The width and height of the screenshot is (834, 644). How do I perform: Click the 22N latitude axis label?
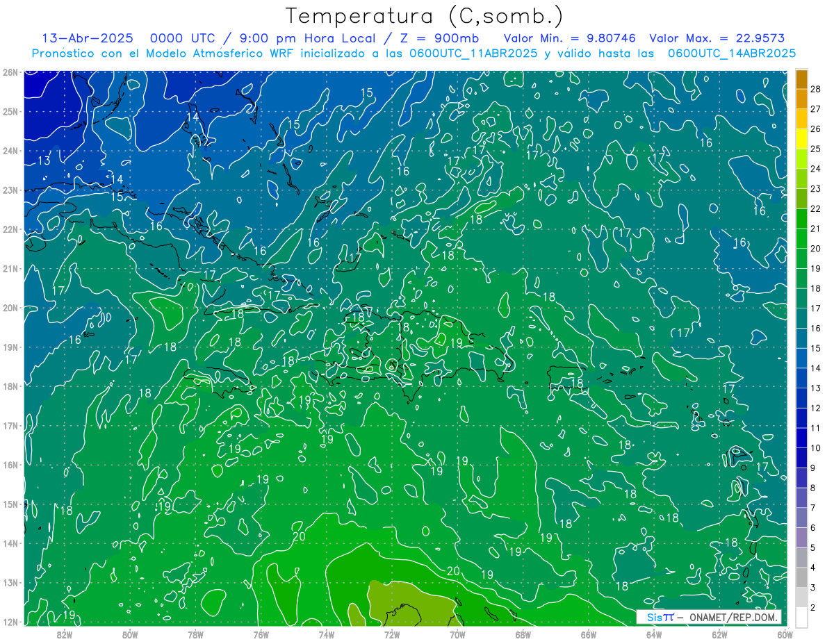10,229
